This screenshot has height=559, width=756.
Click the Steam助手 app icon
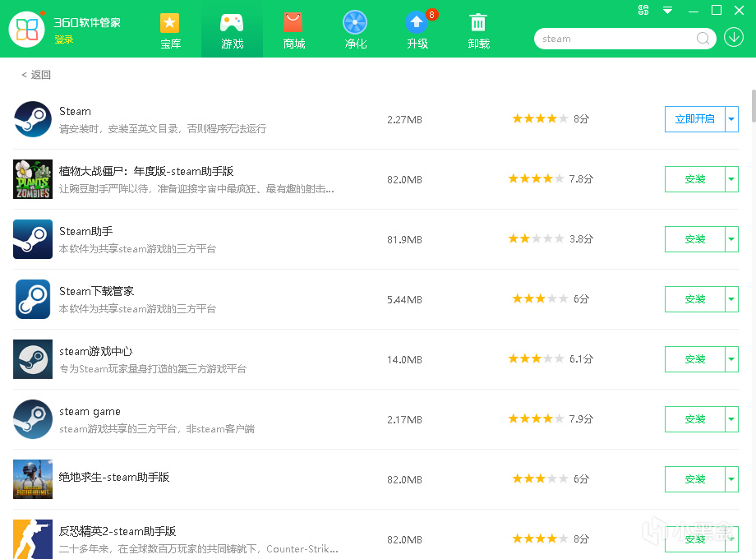pyautogui.click(x=33, y=239)
